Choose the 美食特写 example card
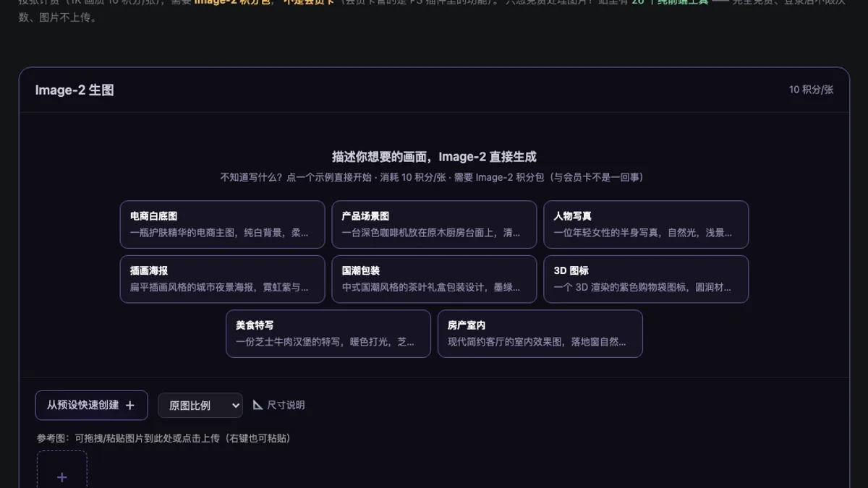This screenshot has height=488, width=868. point(328,333)
